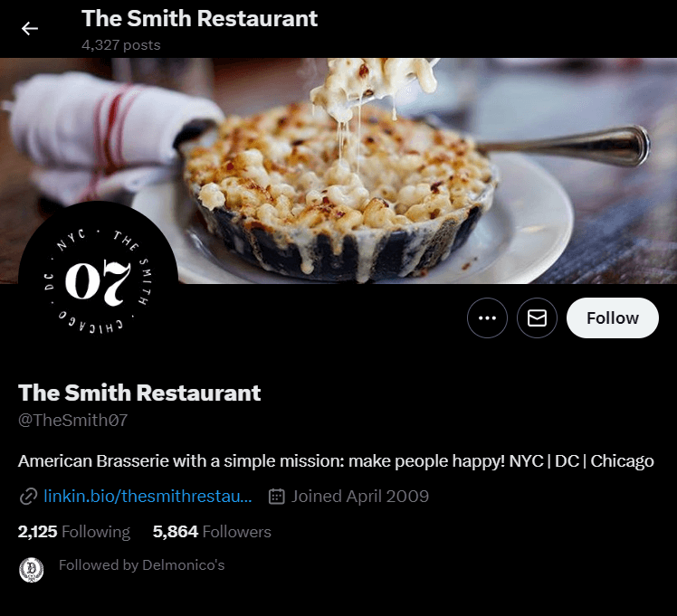Open The Smith 07 profile picture
677x616 pixels.
(x=98, y=280)
